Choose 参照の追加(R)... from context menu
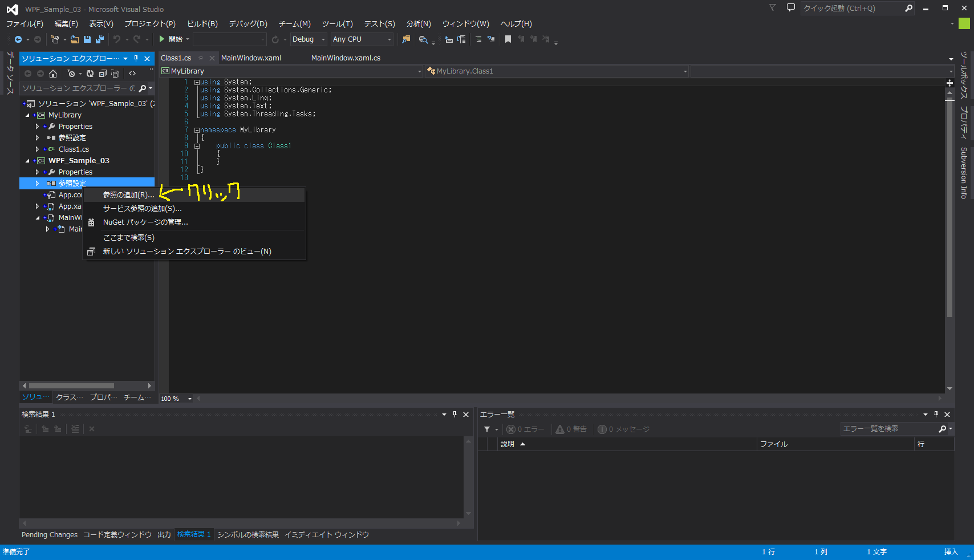This screenshot has height=560, width=974. 194,195
